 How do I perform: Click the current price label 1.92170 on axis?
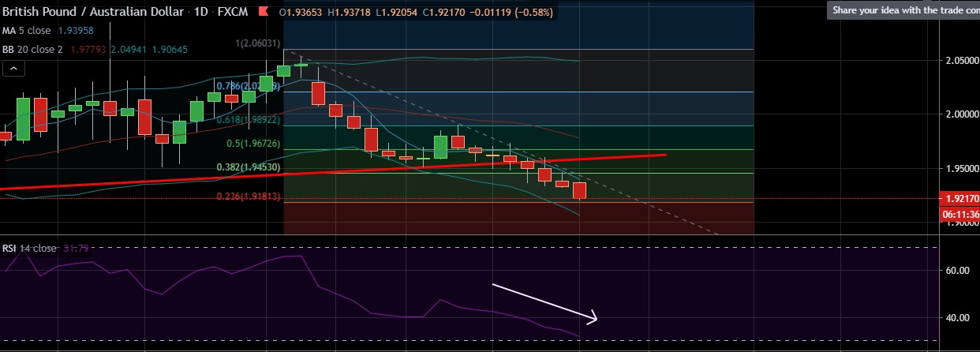959,199
